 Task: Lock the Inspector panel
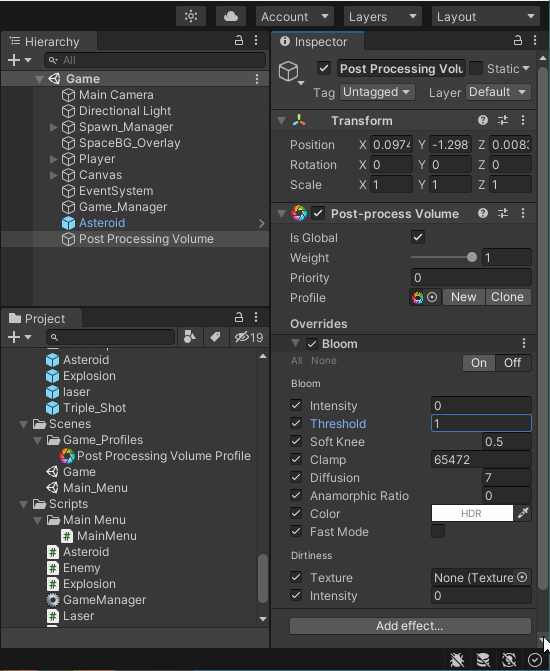(x=518, y=41)
